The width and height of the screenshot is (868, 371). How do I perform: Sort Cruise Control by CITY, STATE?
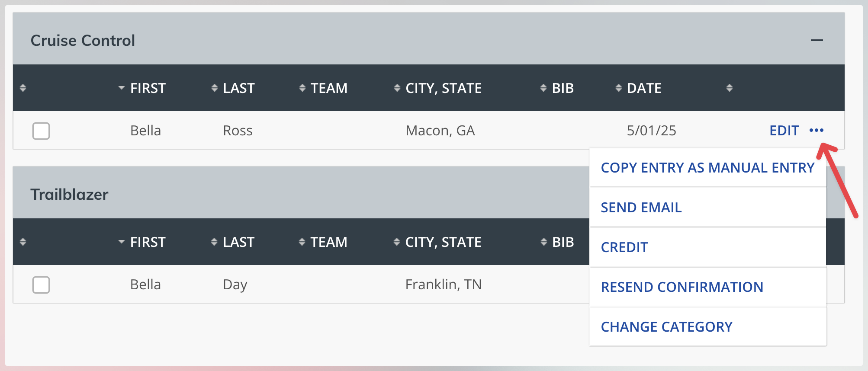[x=438, y=88]
